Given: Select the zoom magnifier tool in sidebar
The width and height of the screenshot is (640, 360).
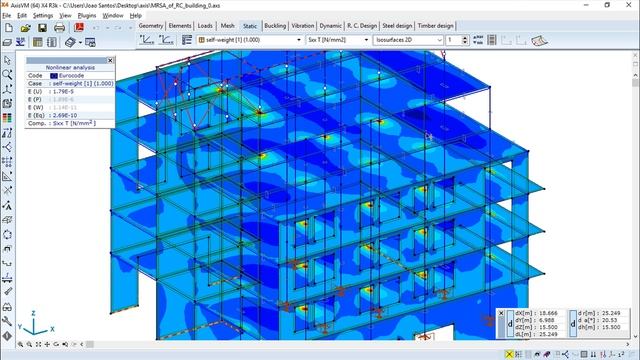Looking at the screenshot, I should point(7,75).
